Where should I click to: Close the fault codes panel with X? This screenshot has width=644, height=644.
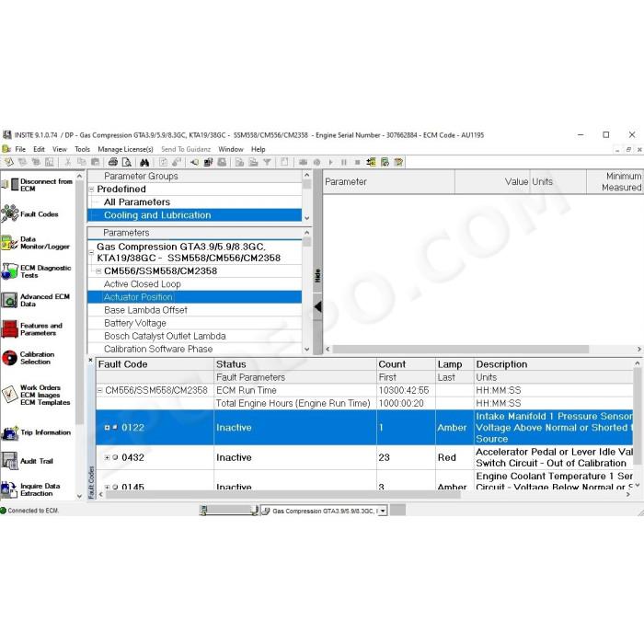(91, 361)
